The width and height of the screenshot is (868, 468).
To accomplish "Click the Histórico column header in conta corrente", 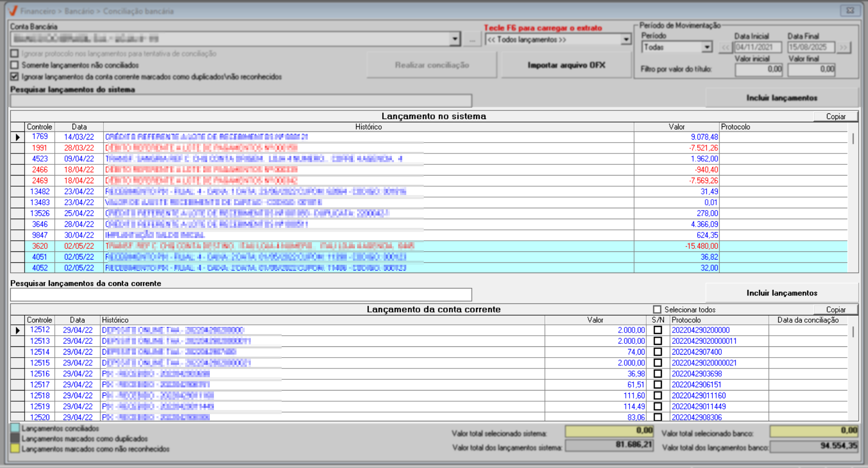I will [x=115, y=320].
